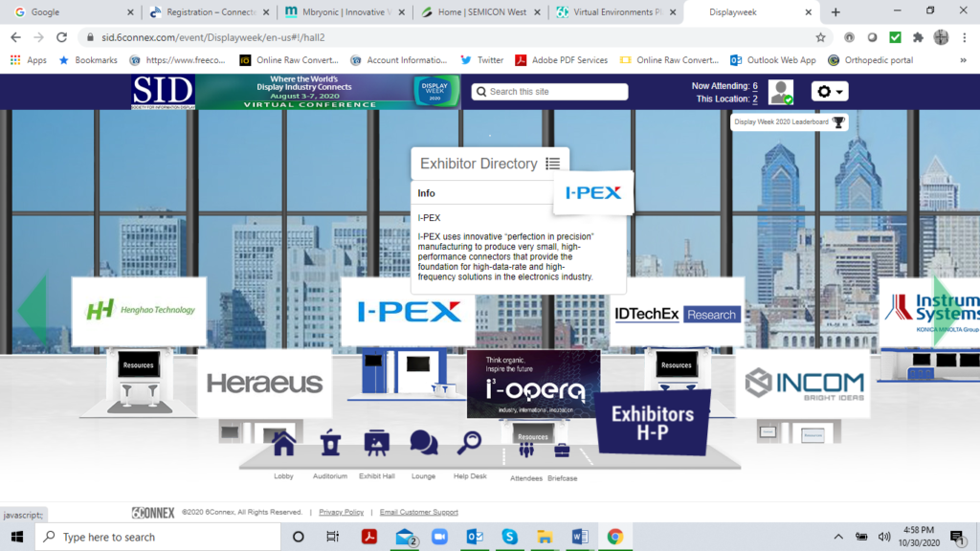Screen dimensions: 980x551
Task: Click the address bar URL
Action: tap(213, 37)
